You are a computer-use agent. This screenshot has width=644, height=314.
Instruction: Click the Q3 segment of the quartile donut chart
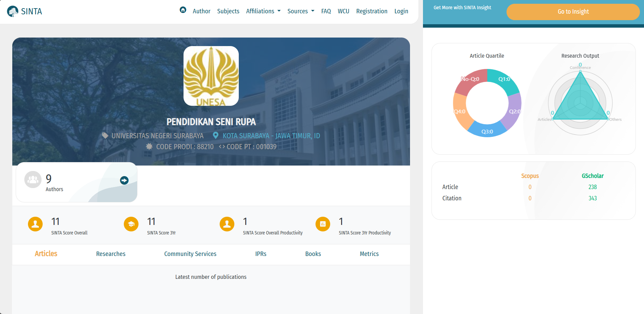click(487, 131)
